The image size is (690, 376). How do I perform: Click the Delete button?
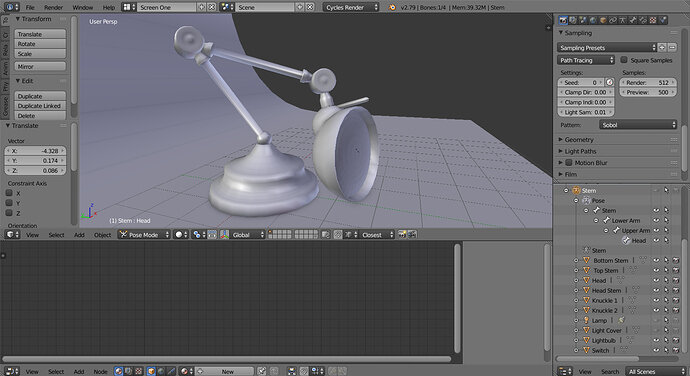click(40, 115)
